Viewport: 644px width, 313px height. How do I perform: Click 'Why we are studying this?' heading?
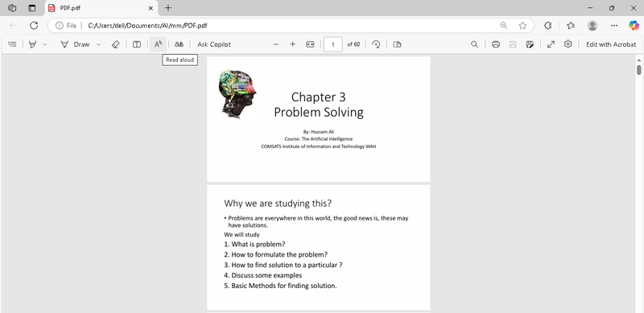click(278, 204)
